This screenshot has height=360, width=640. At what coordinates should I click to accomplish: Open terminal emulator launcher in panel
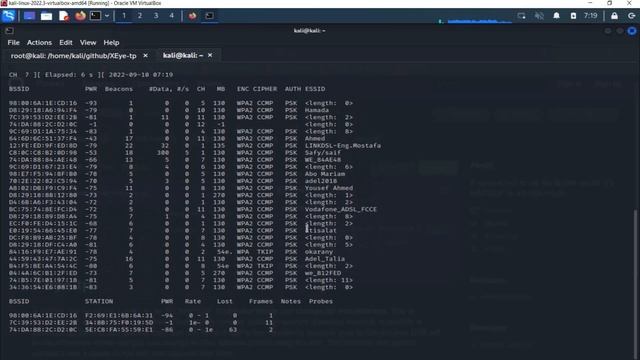coord(95,16)
